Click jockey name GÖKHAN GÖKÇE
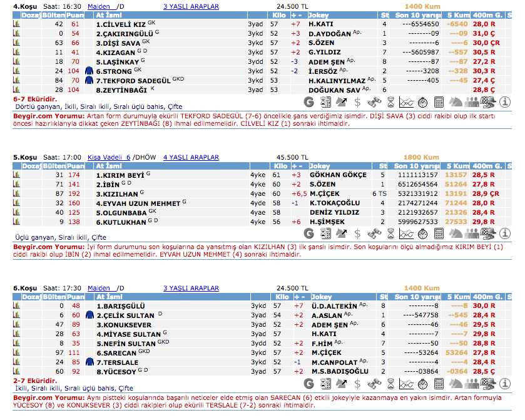Image resolution: width=525 pixels, height=420 pixels. (x=338, y=175)
